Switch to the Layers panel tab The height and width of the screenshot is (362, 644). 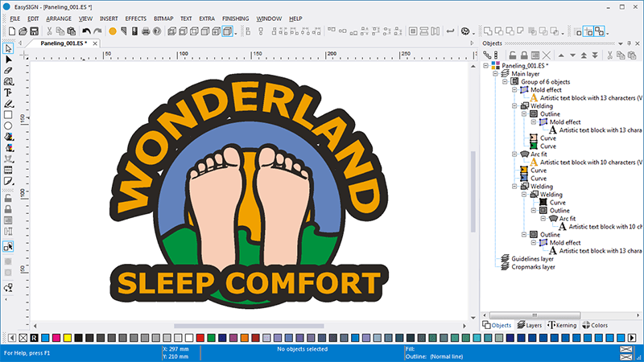point(529,325)
